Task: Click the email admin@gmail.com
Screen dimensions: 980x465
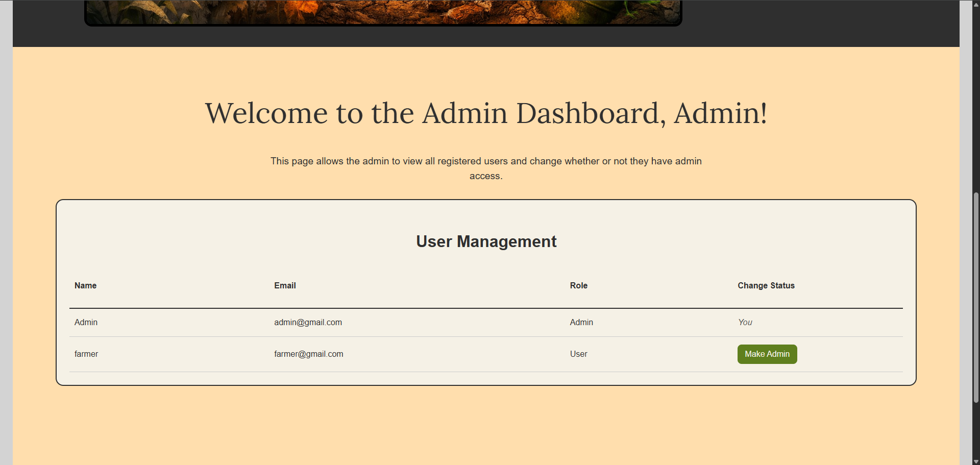Action: 308,322
